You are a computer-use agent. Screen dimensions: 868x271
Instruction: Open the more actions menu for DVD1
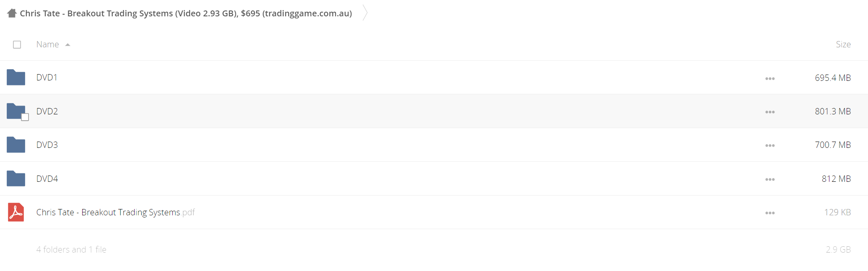(770, 78)
